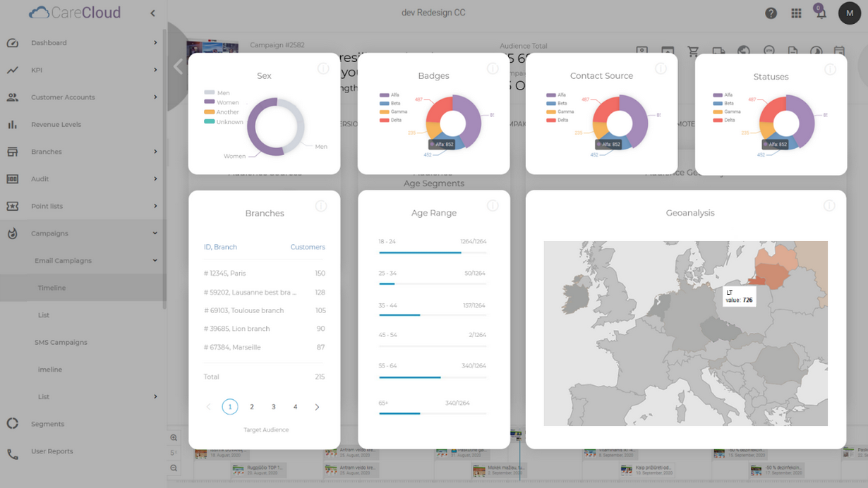Viewport: 868px width, 488px height.
Task: Open the notifications bell icon
Action: pyautogui.click(x=821, y=14)
